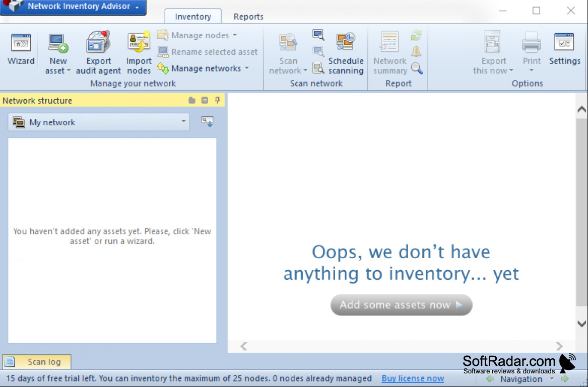Maximize the application window
This screenshot has width=588, height=387.
point(536,11)
